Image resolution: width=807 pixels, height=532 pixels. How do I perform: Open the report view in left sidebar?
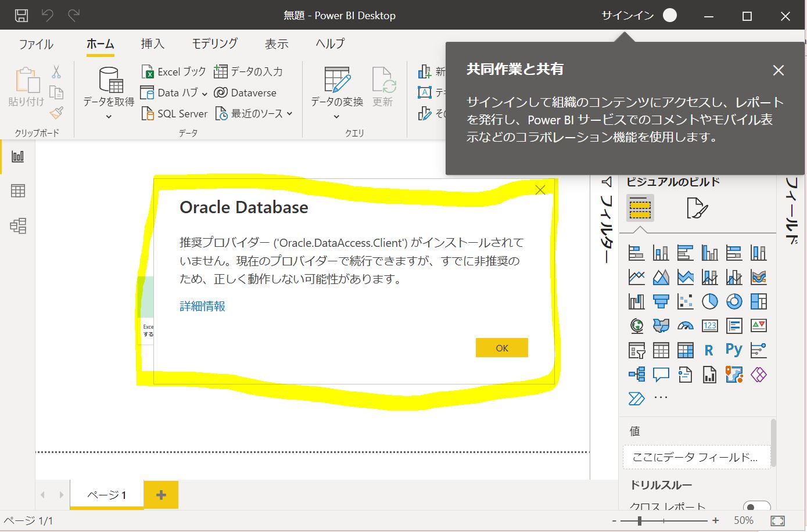(18, 156)
